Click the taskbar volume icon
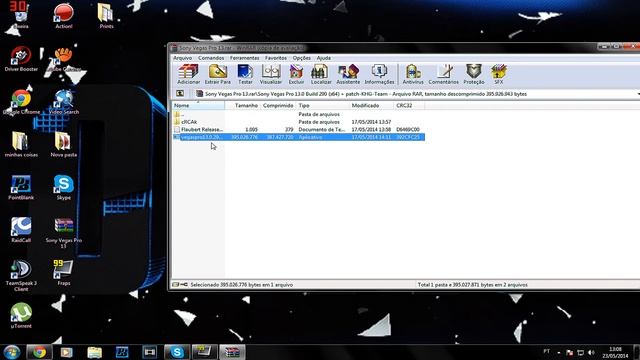 point(591,352)
